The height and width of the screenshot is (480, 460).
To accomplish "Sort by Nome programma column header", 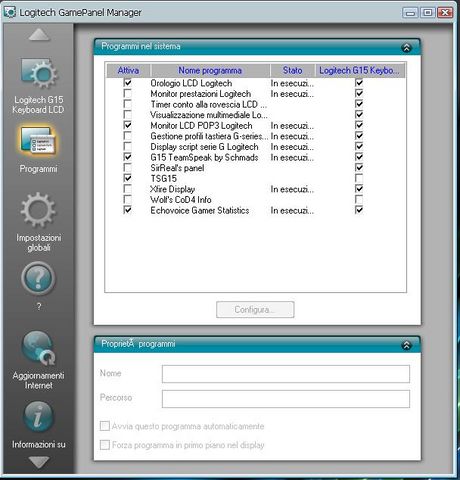I will [210, 70].
